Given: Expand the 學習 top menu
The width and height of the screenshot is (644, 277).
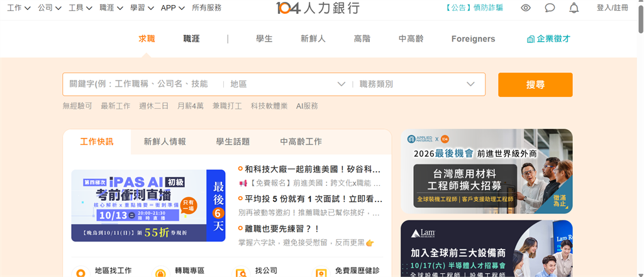Looking at the screenshot, I should click(x=142, y=8).
